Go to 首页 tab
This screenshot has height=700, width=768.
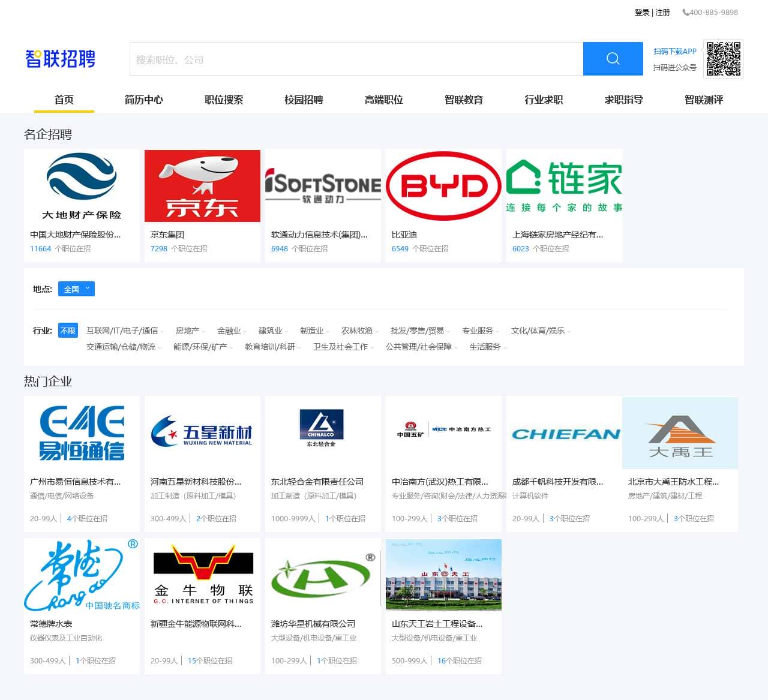pos(64,100)
